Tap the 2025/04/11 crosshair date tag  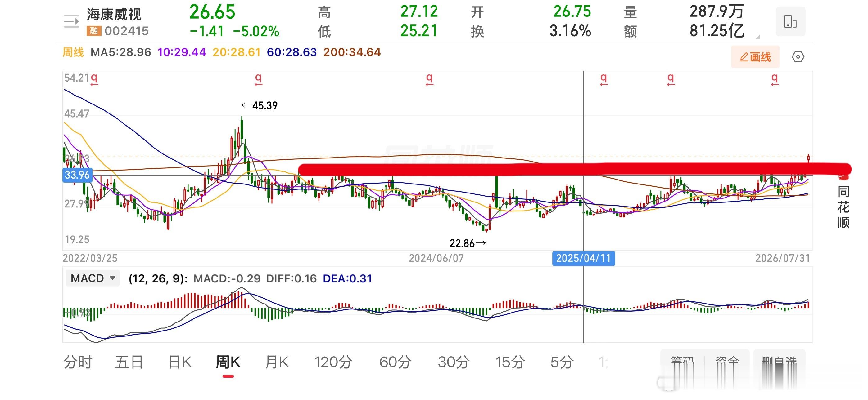pyautogui.click(x=584, y=258)
